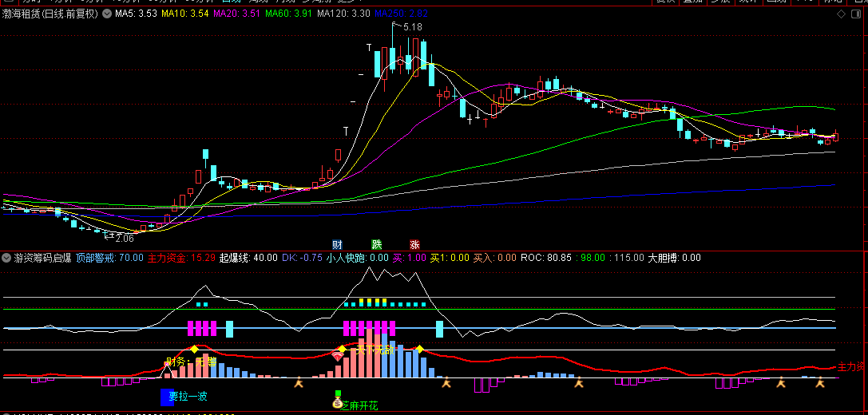This screenshot has width=868, height=415.
Task: Click the 顶部警戒 70.00 indicator label
Action: [x=109, y=258]
